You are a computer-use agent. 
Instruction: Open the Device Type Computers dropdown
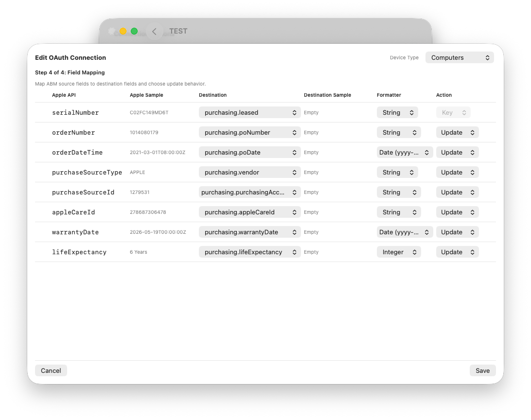tap(459, 57)
